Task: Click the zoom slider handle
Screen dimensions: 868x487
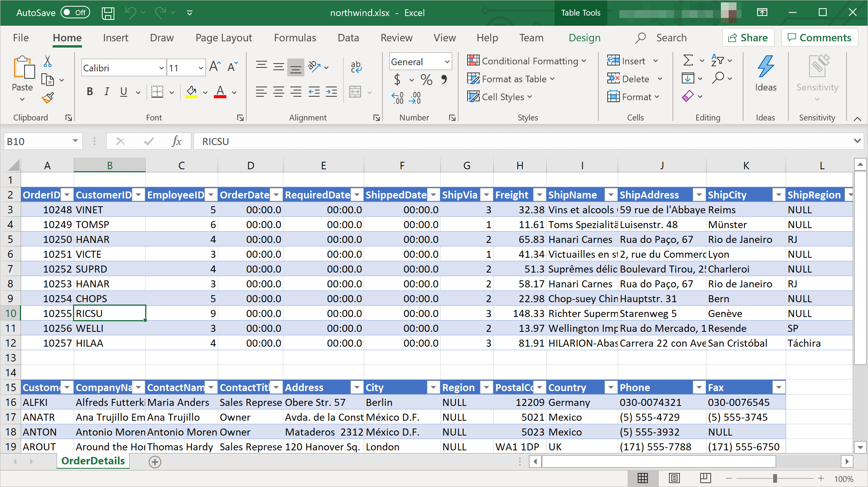Action: (x=775, y=478)
